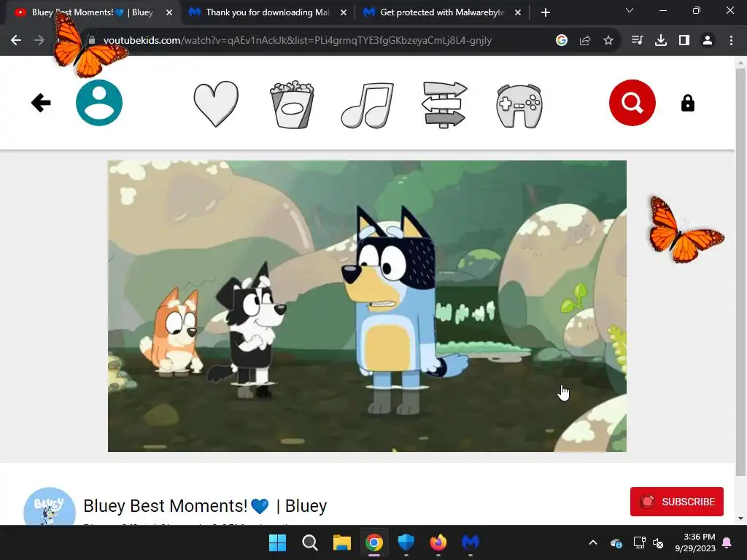Screen dimensions: 747x560
Task: Open File Explorer from taskbar
Action: click(341, 542)
